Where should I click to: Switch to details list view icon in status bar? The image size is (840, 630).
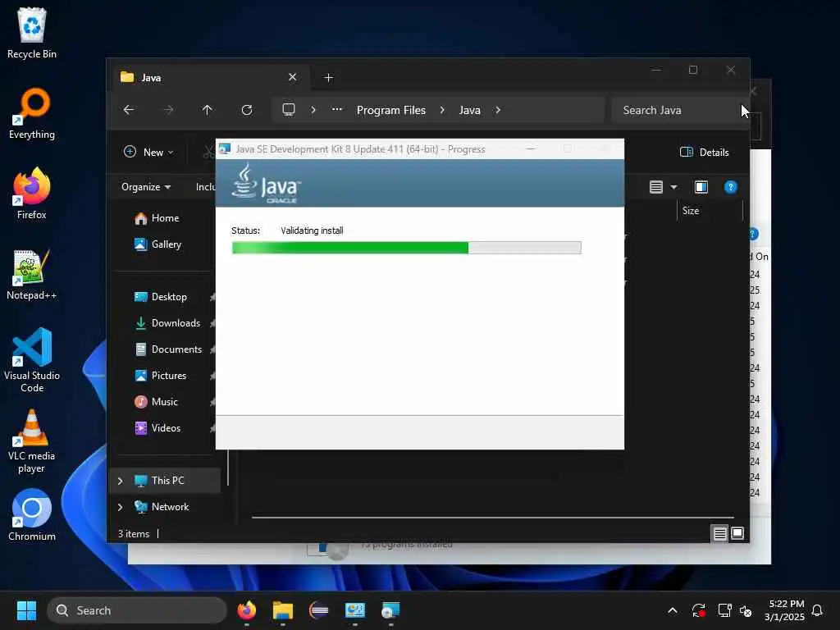click(x=720, y=533)
